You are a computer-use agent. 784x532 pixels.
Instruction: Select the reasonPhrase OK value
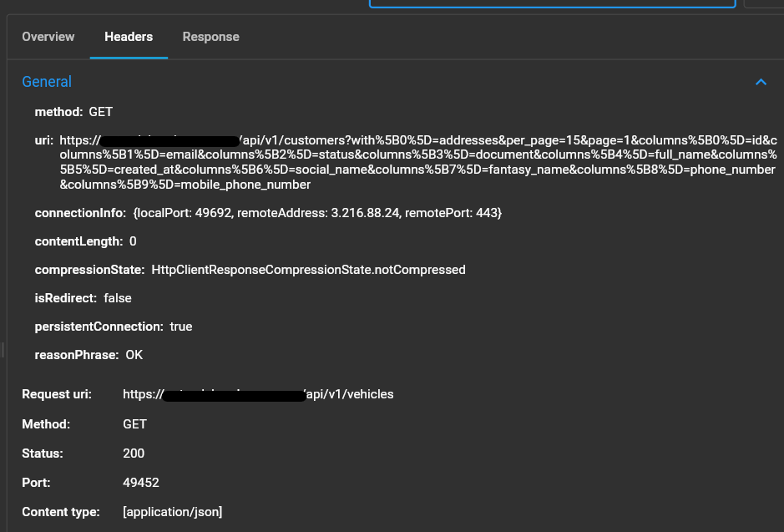pos(134,354)
